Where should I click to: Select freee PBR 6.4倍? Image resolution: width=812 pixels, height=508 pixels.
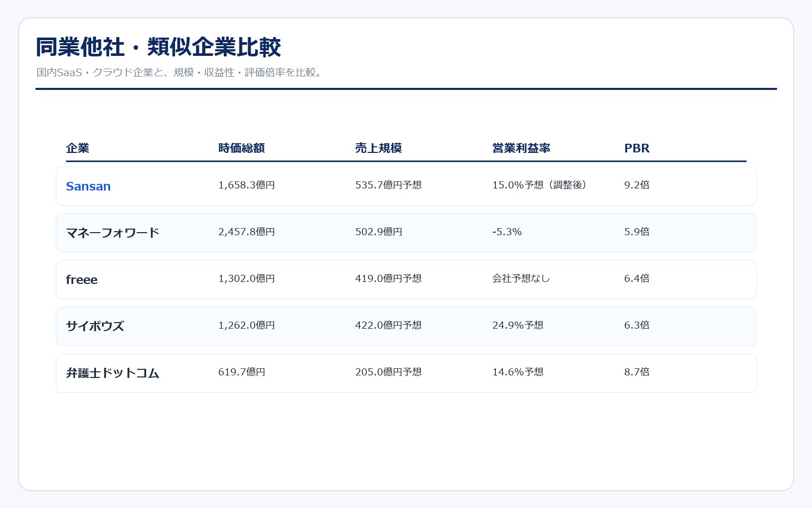pyautogui.click(x=637, y=278)
